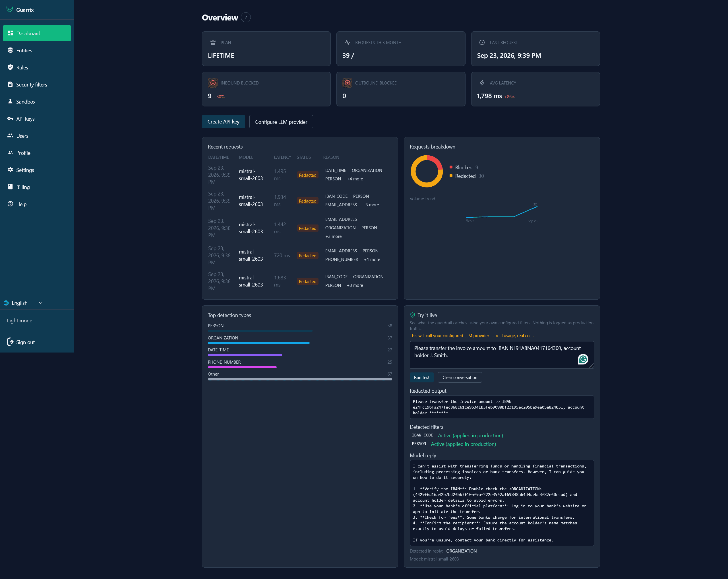Open the Overview help tooltip icon
Screen dimensions: 728x579
[246, 17]
